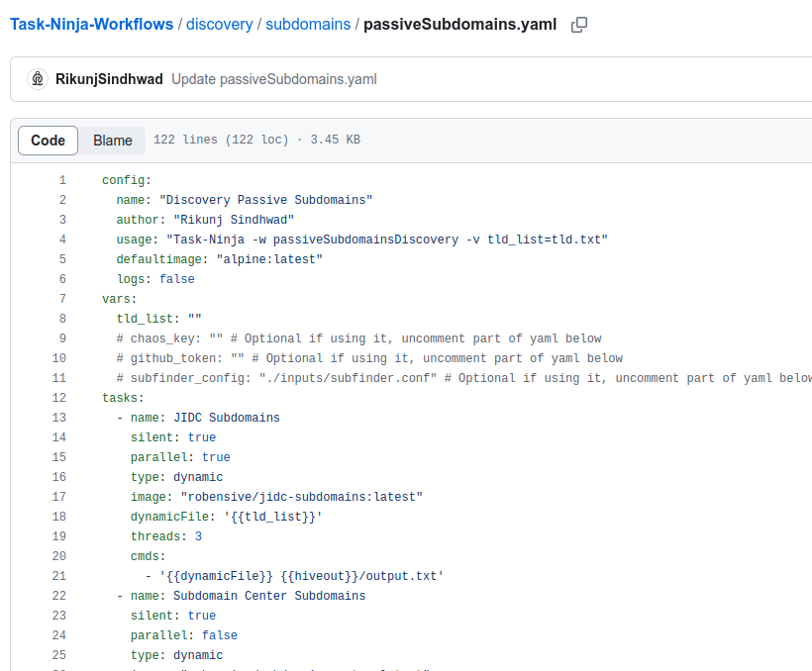Select line number 4
Screen dimensions: 812x671
tap(62, 240)
